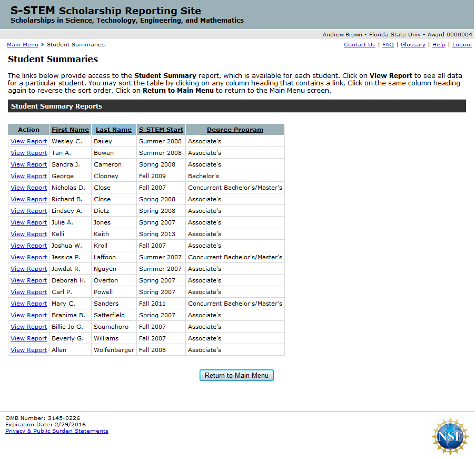
Task: Click the 'Keith' last name cell
Action: pos(114,234)
